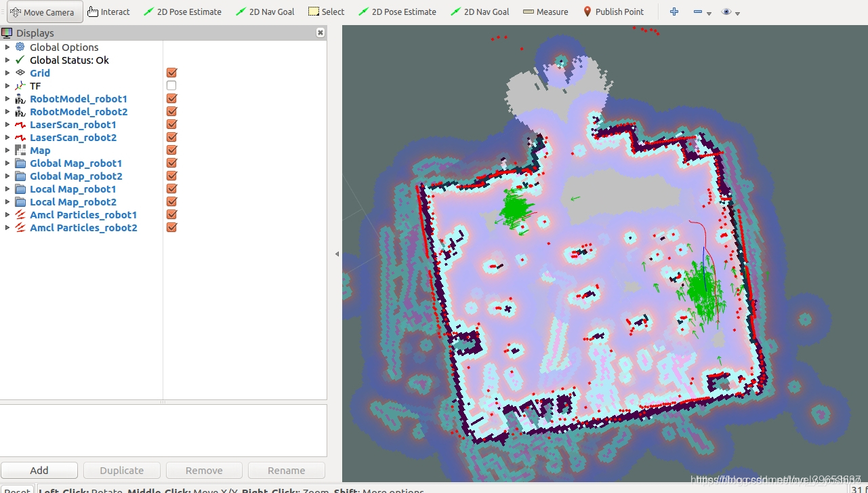Click the Amcl Particles_robot2 arrows icon
This screenshot has width=868, height=493.
click(20, 227)
